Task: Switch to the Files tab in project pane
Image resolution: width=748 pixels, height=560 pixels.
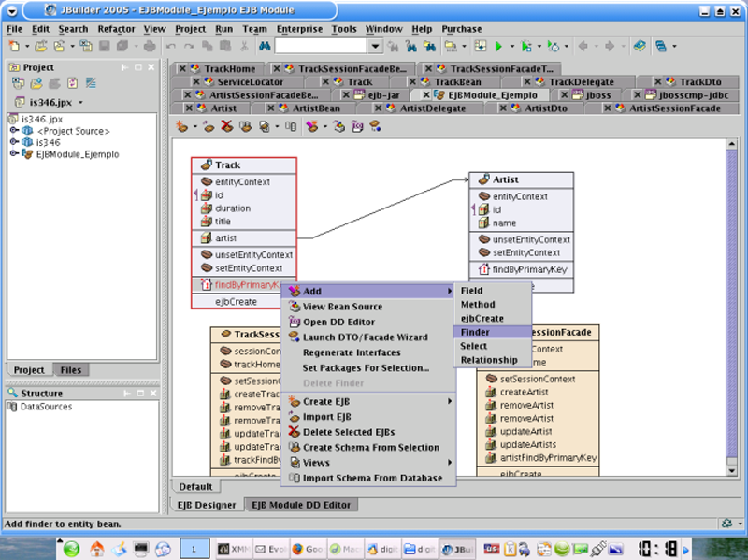Action: [71, 370]
